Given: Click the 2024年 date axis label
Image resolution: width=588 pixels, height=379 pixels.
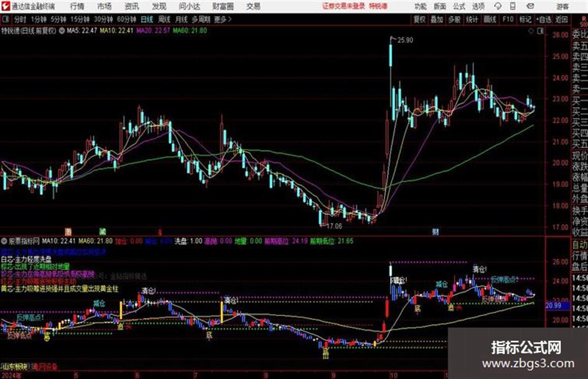Looking at the screenshot, I should (12, 375).
